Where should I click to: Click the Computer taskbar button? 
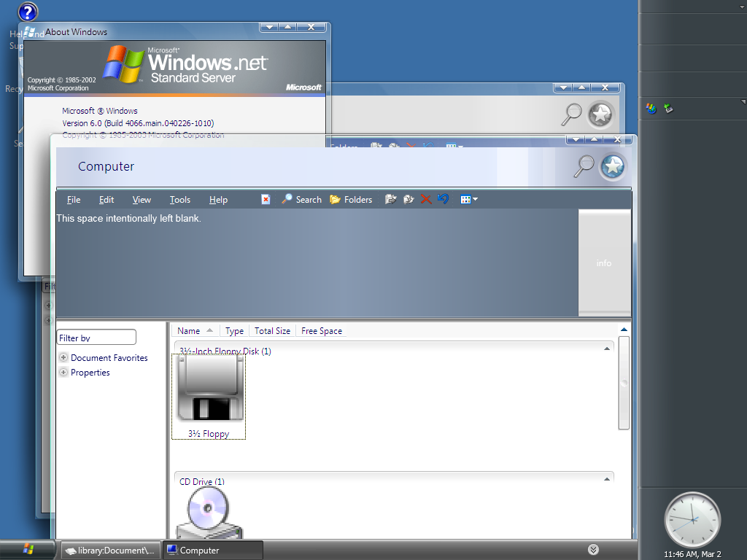[x=212, y=550]
